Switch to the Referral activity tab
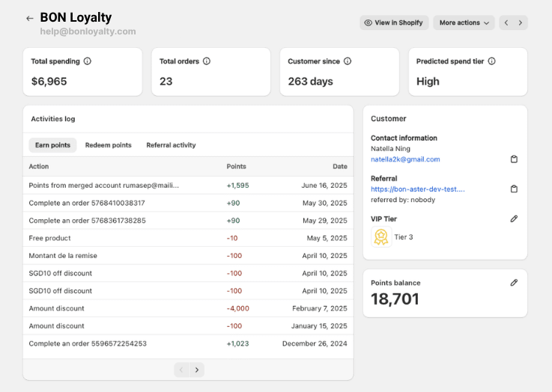Screen dimensions: 552x392 point(171,145)
